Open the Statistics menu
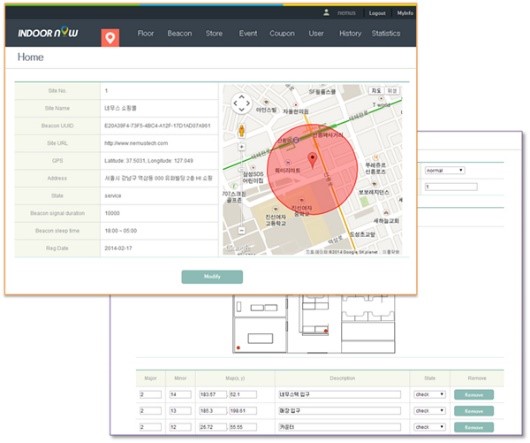Viewport: 530px width, 443px height. click(386, 33)
